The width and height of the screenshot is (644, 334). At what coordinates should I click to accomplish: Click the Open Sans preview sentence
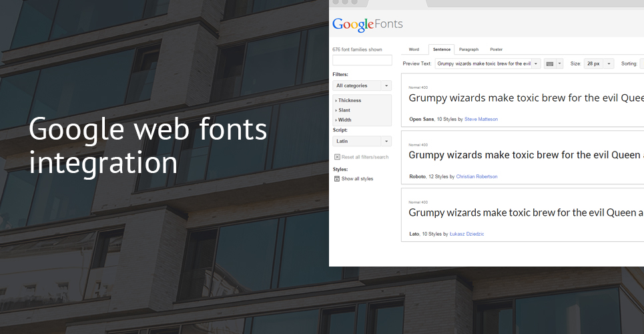coord(526,98)
